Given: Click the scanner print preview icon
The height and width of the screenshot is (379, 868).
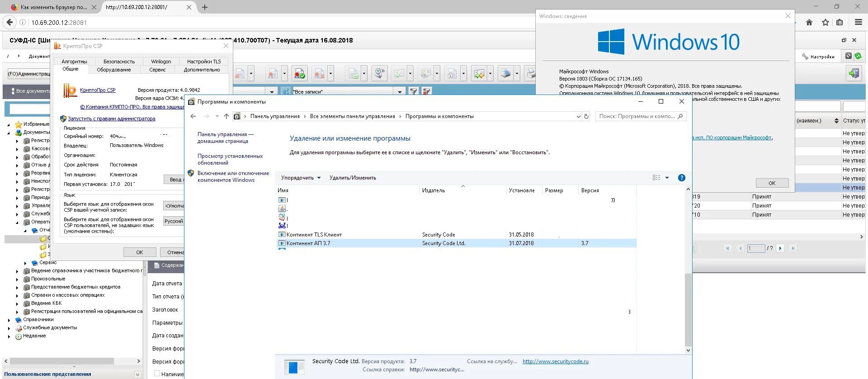Looking at the screenshot, I should pyautogui.click(x=506, y=74).
